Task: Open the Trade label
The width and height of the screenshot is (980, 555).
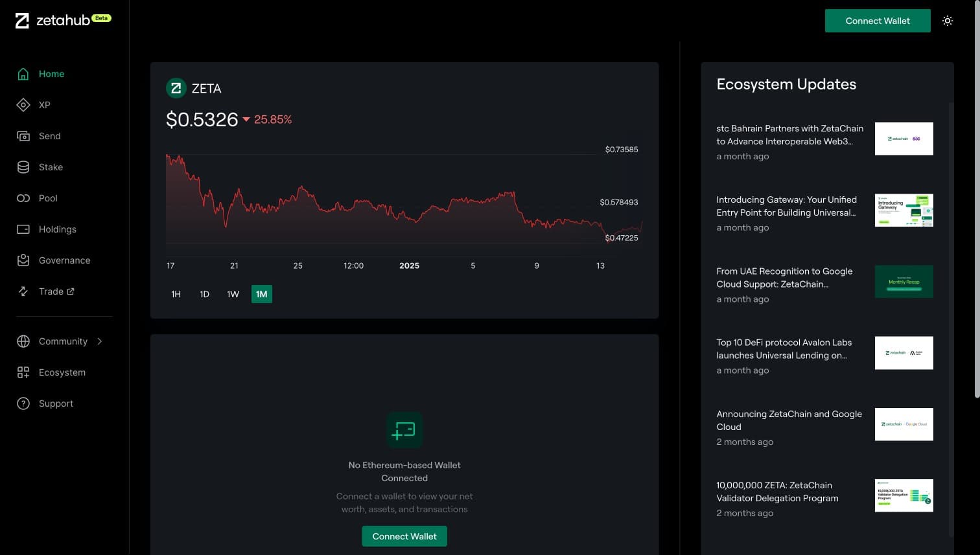Action: (51, 291)
